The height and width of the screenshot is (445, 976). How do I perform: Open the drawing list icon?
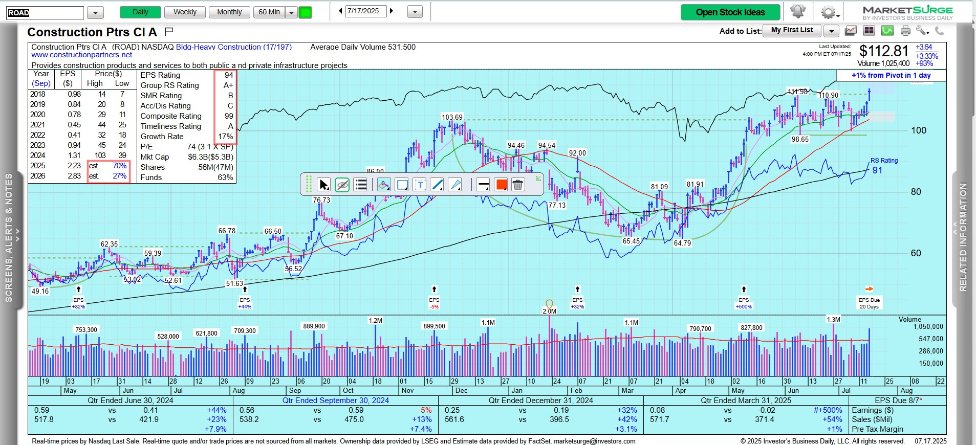point(360,184)
